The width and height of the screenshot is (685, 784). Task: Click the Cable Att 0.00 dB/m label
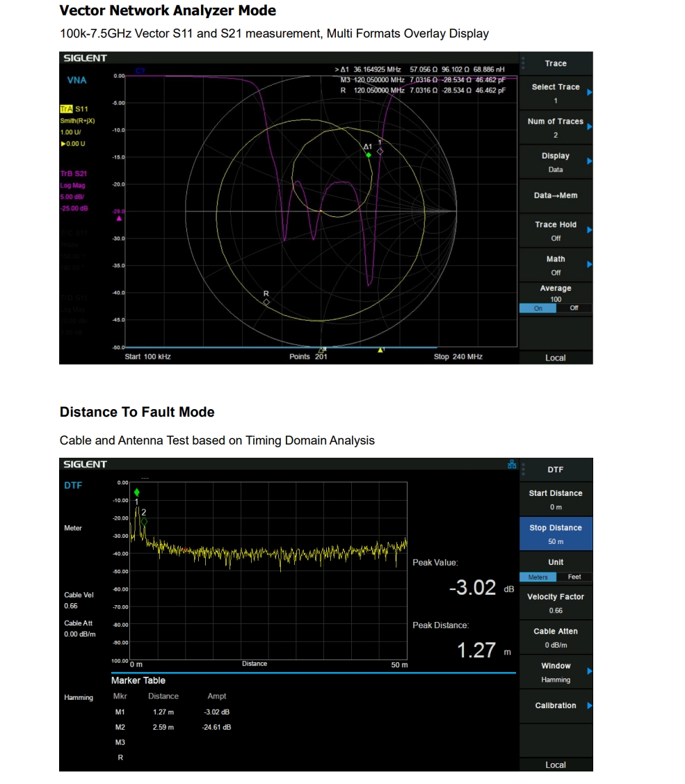(x=79, y=628)
